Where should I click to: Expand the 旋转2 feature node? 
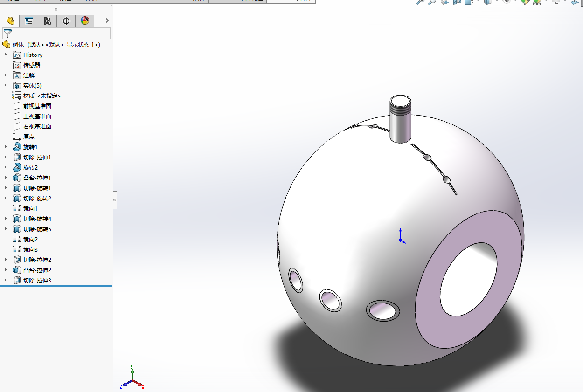(x=6, y=168)
